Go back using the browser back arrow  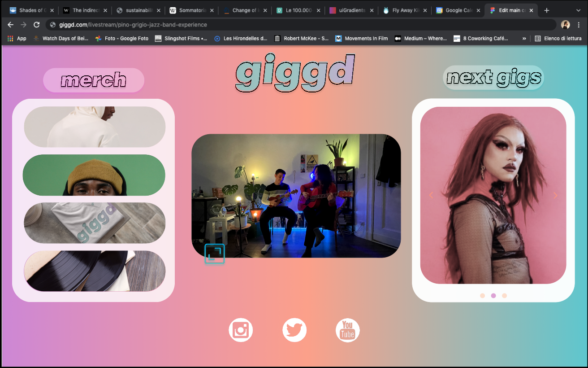point(10,25)
